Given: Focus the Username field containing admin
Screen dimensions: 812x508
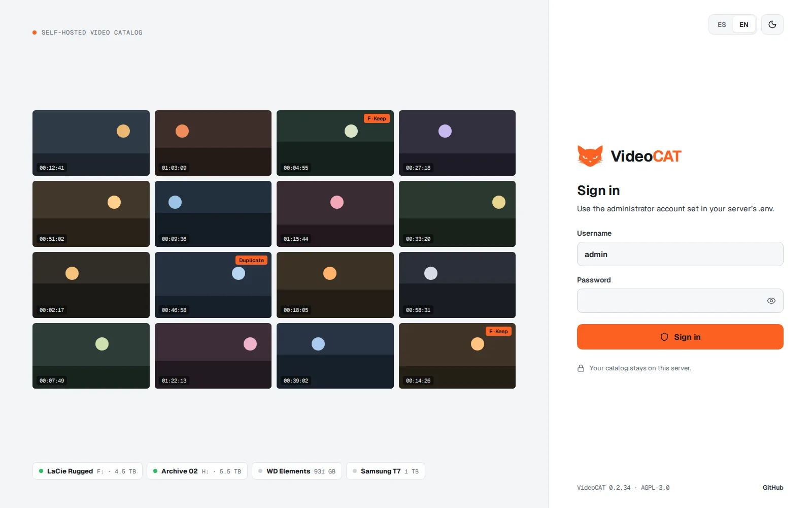Looking at the screenshot, I should [680, 254].
